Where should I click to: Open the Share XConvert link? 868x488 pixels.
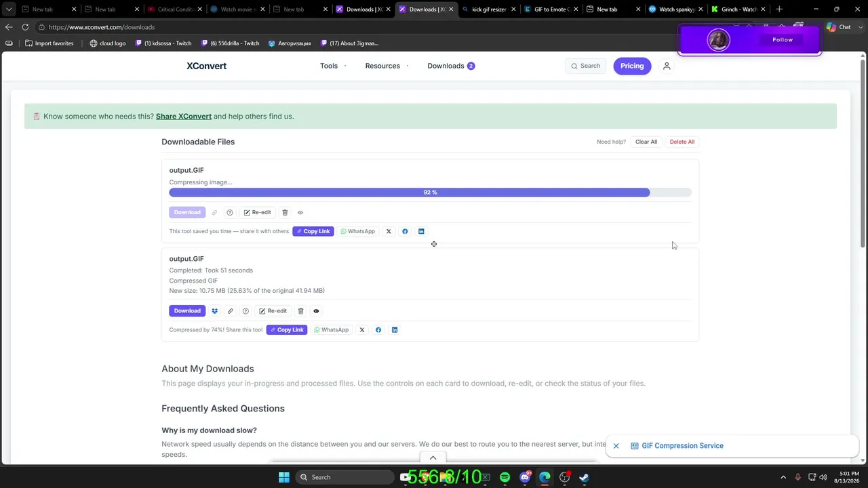184,117
